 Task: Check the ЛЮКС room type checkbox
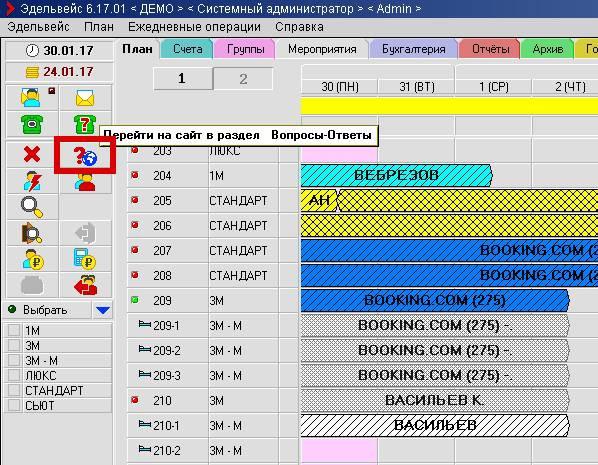[x=14, y=375]
